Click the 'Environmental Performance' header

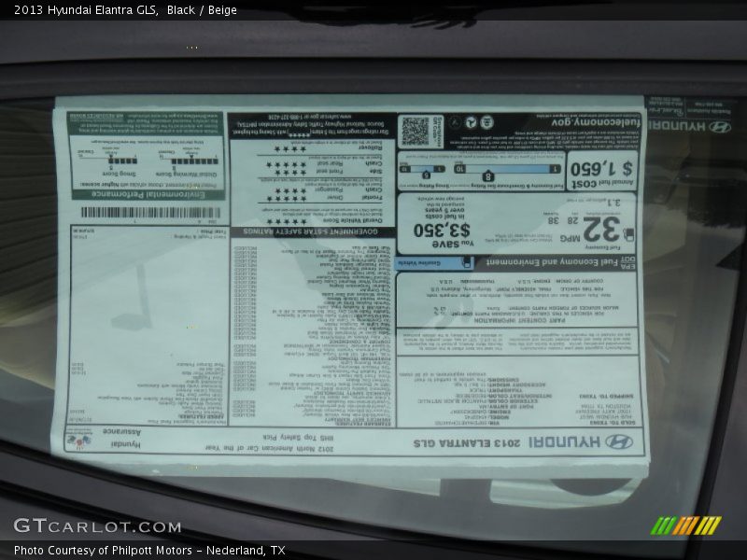click(148, 195)
